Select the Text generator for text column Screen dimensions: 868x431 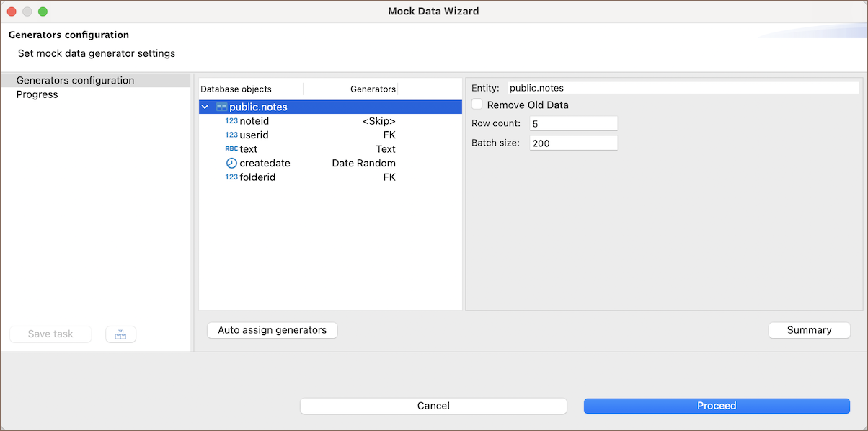[x=385, y=149]
